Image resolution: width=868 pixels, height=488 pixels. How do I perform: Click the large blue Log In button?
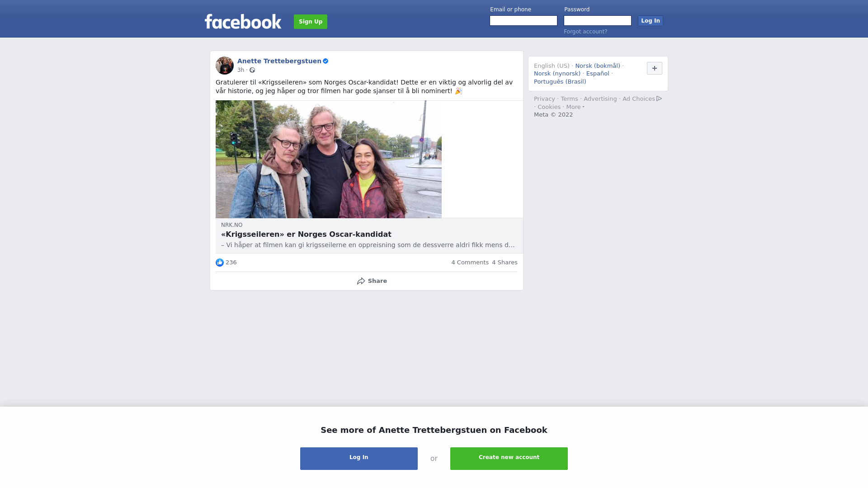tap(359, 459)
